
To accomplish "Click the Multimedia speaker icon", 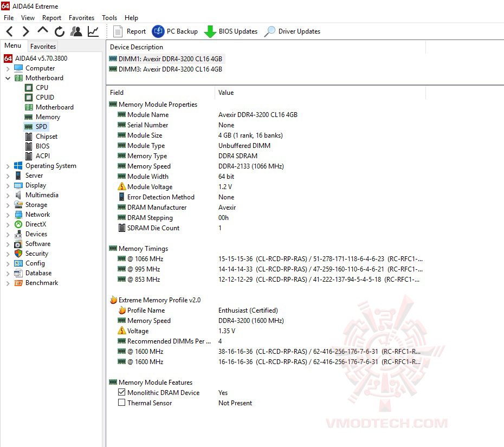I will (18, 195).
